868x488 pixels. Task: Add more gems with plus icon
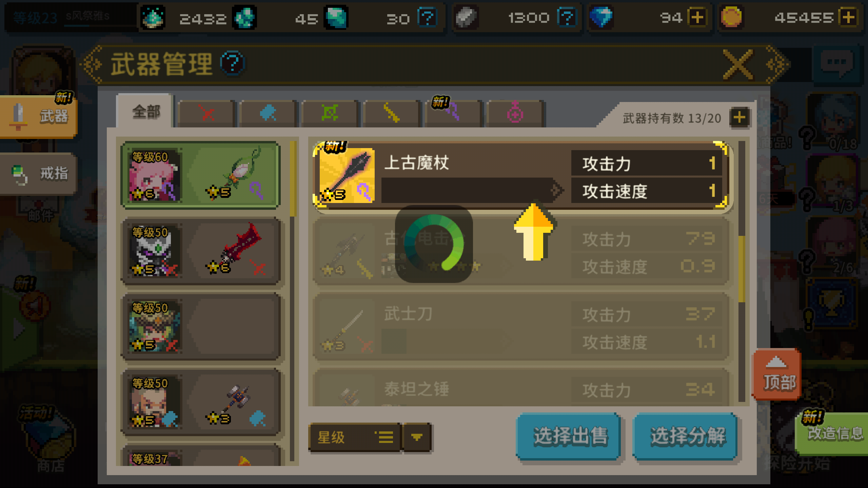pos(697,18)
